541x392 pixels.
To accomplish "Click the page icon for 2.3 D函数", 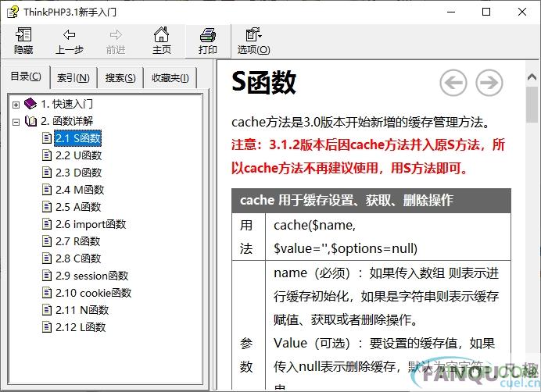I will point(47,173).
